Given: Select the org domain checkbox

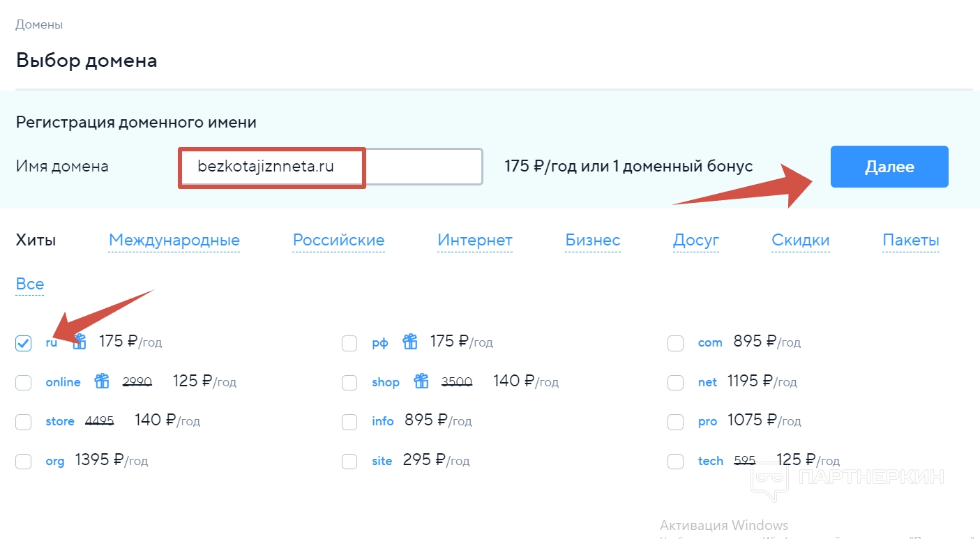Looking at the screenshot, I should (x=24, y=462).
